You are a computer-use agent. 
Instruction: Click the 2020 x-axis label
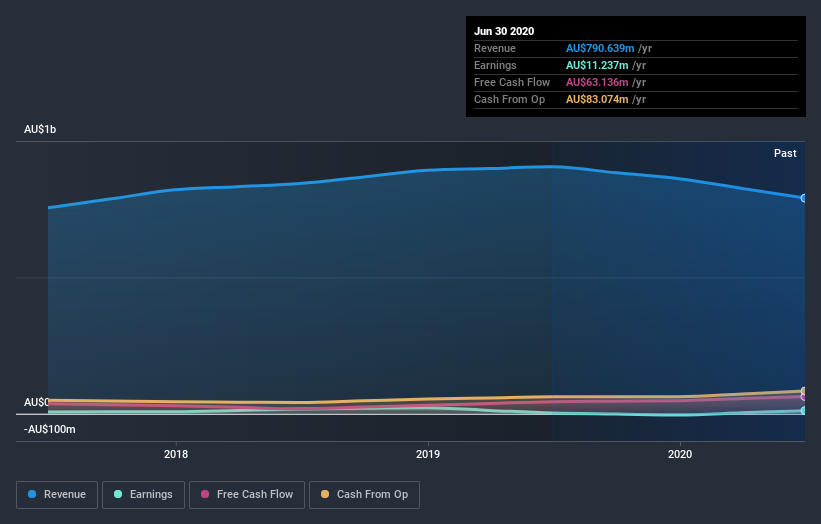coord(680,454)
